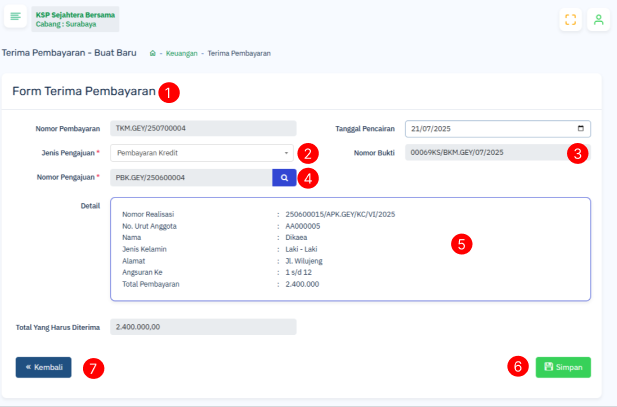Open the Jenis Pengajuan dropdown
Screen dimensions: 617x407
[x=202, y=153]
